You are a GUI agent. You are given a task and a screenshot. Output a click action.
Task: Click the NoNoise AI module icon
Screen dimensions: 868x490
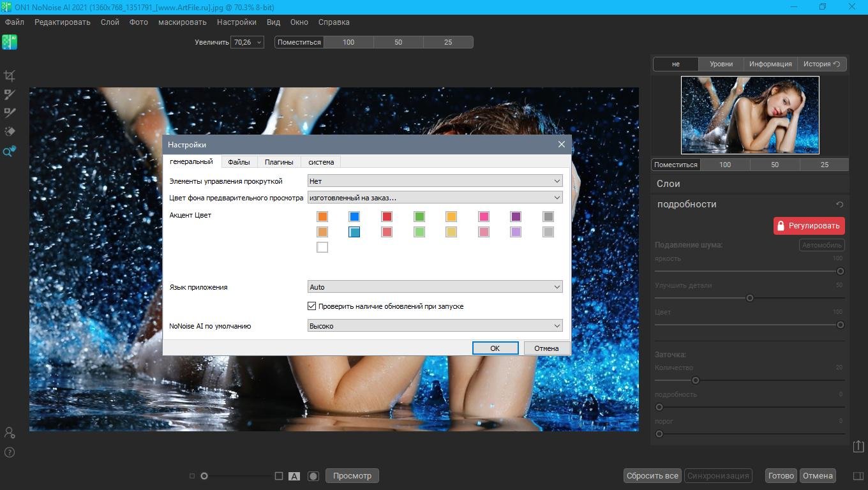click(10, 42)
